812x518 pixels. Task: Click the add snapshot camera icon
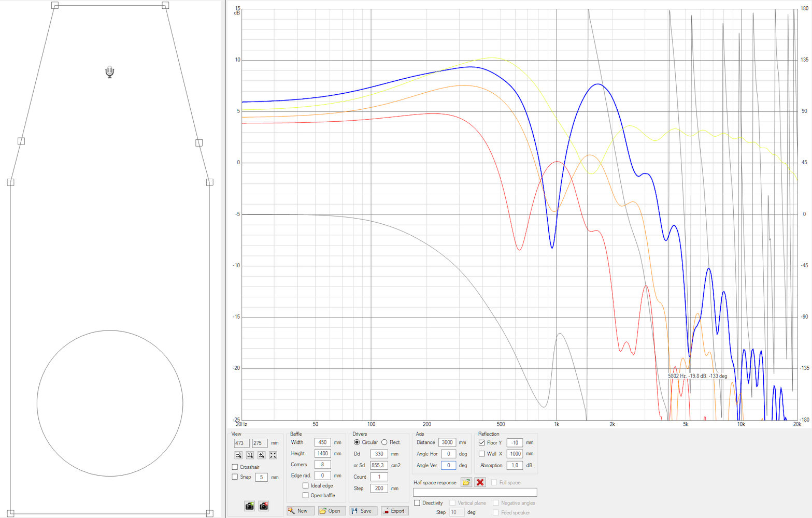coord(250,506)
